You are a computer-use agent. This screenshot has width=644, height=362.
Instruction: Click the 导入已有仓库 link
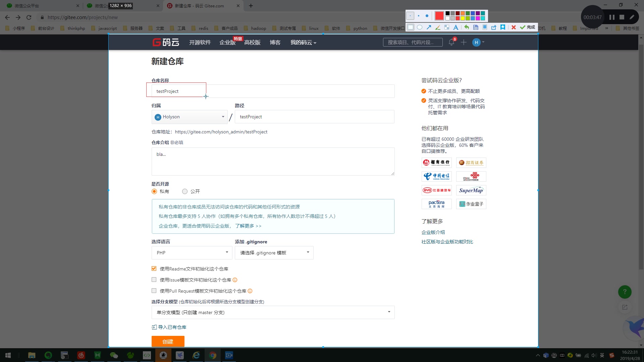(x=169, y=327)
